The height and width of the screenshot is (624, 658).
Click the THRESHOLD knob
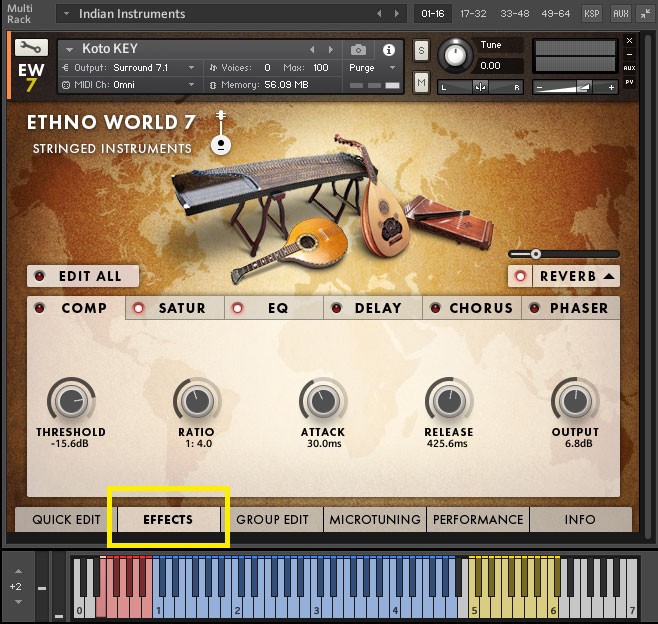(71, 401)
